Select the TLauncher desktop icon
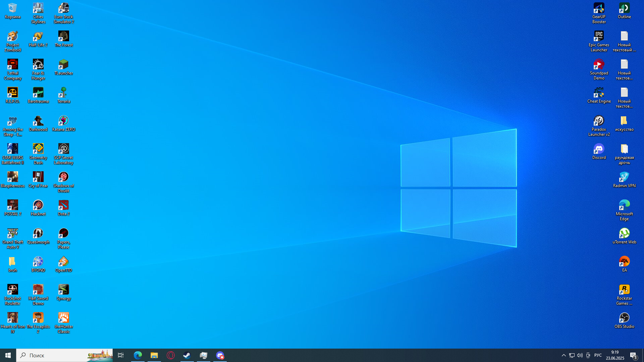This screenshot has width=644, height=362. click(x=64, y=67)
